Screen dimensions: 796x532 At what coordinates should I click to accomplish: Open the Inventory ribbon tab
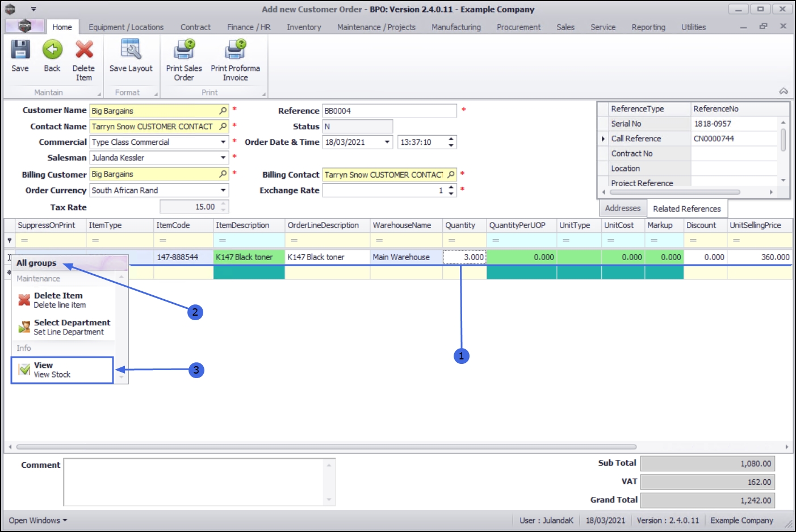tap(304, 27)
